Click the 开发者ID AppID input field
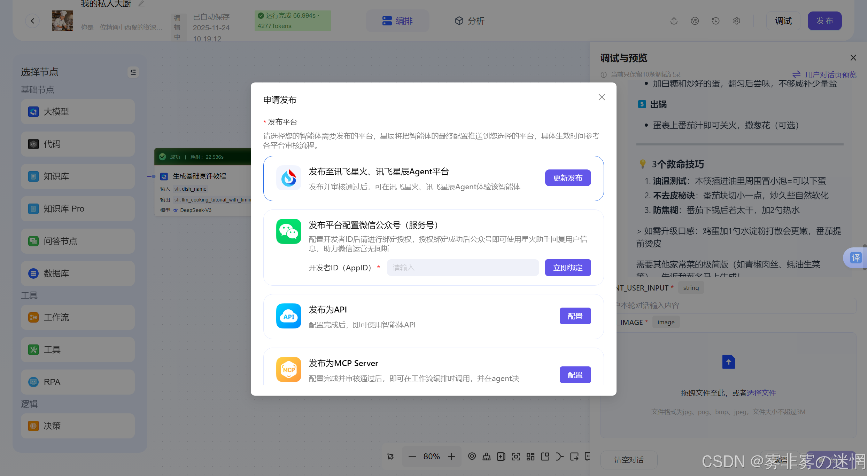 463,268
